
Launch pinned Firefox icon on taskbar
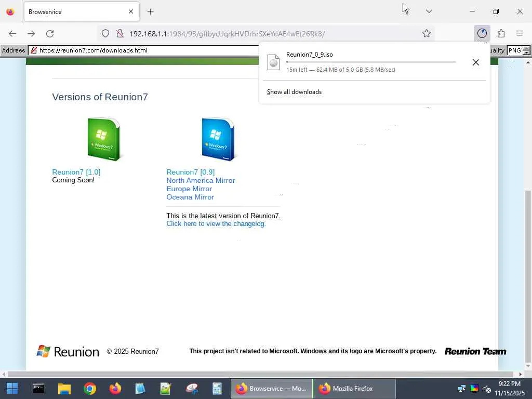115,389
